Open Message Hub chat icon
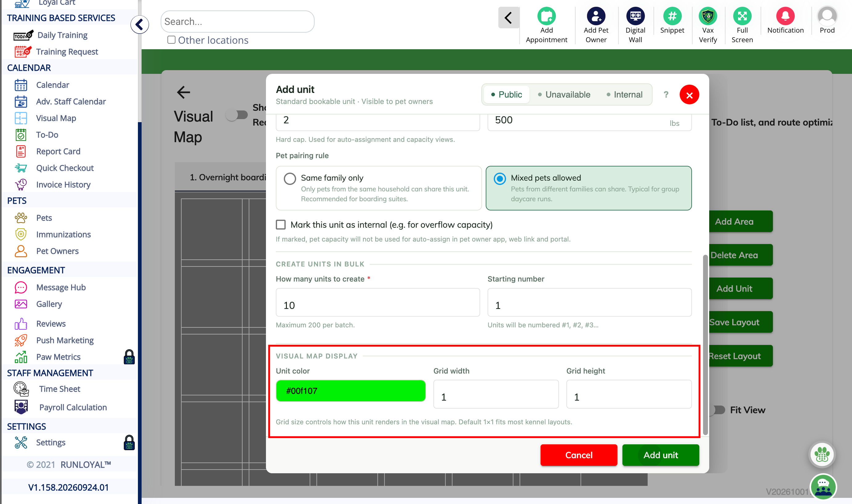Screen dimensions: 852x504 (21, 287)
